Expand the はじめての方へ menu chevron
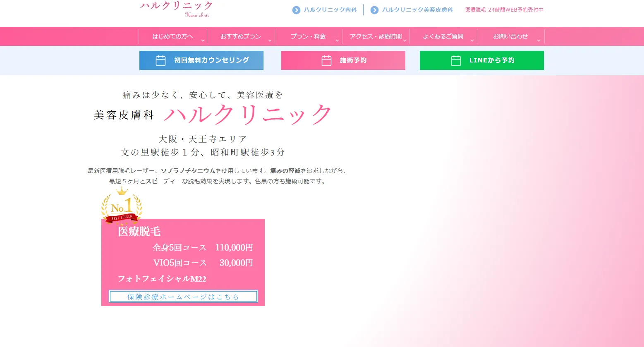This screenshot has height=347, width=644. (x=203, y=41)
